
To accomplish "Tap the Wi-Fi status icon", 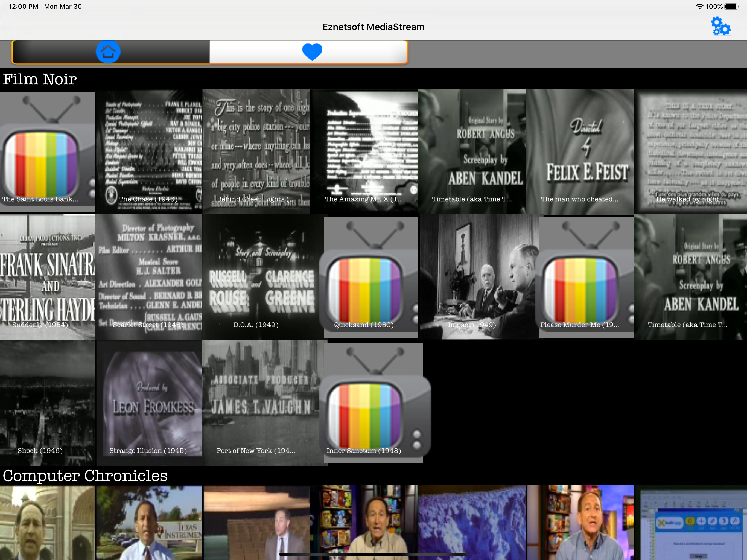I will (x=699, y=6).
